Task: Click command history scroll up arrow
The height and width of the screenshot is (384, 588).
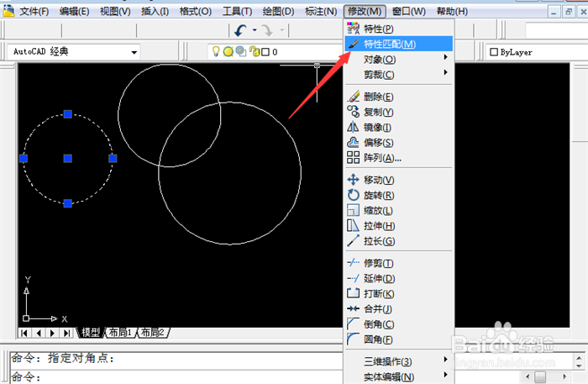Action: click(x=579, y=358)
